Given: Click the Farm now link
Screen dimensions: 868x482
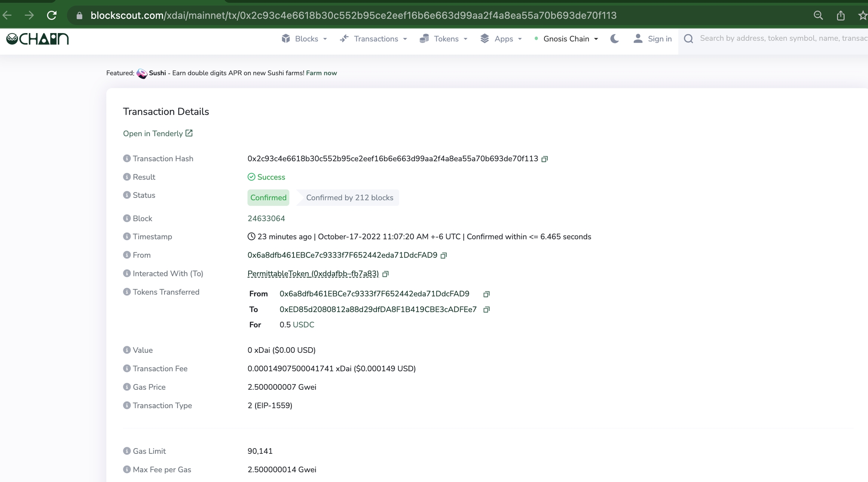Looking at the screenshot, I should (x=321, y=73).
